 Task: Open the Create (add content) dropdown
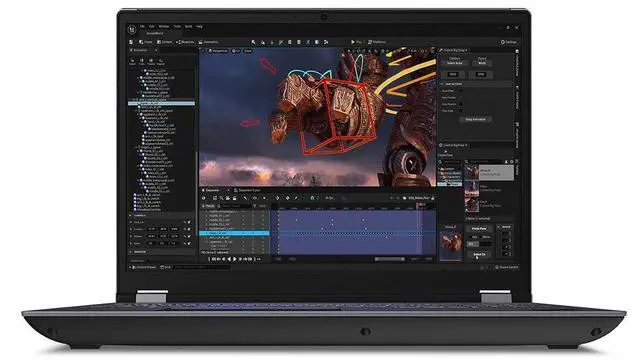pyautogui.click(x=146, y=42)
